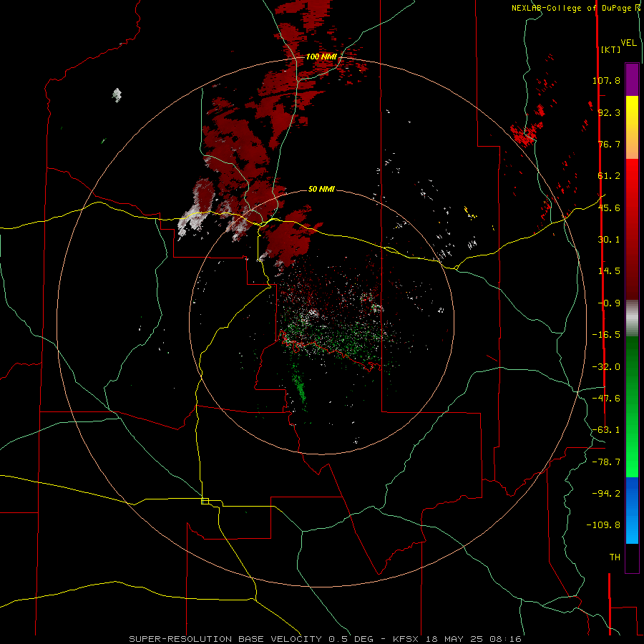Image resolution: width=644 pixels, height=644 pixels.
Task: Click the 45.6 velocity scale value
Action: (609, 208)
